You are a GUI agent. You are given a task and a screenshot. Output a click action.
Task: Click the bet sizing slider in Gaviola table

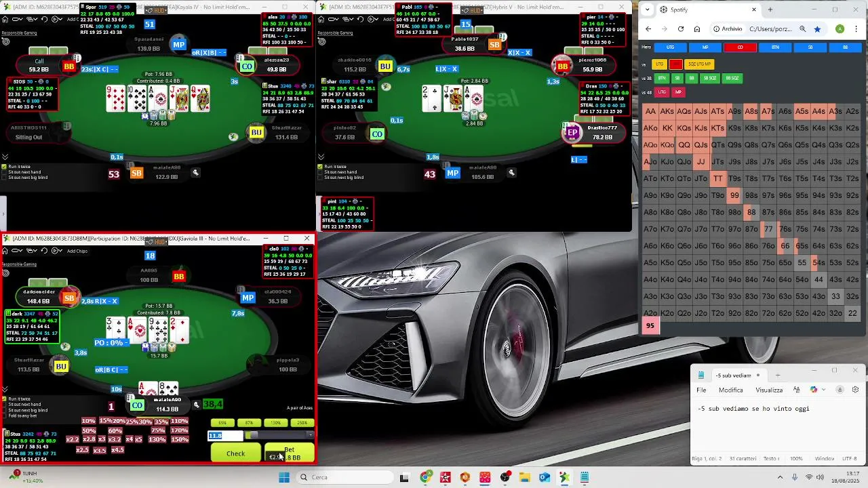point(279,436)
